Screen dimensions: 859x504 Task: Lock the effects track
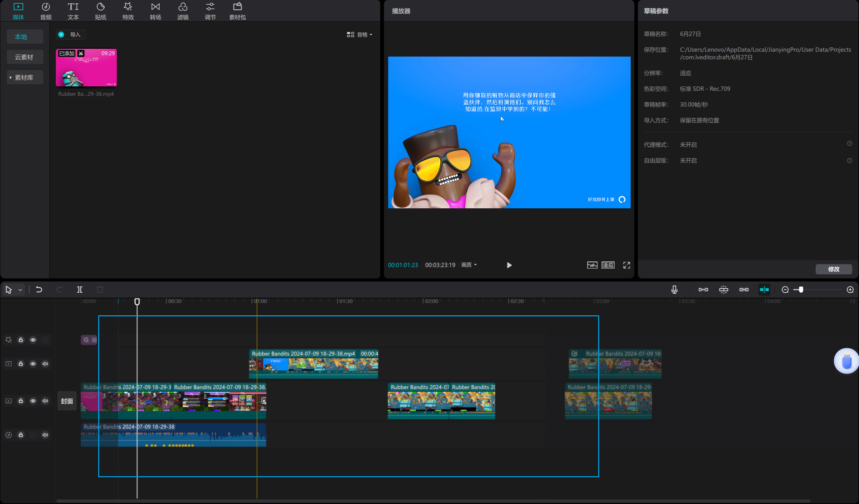click(21, 340)
